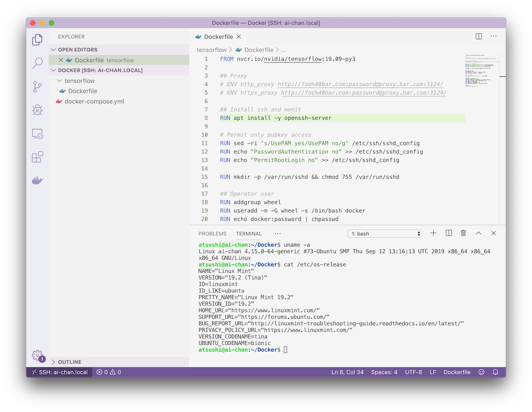Click the Manage gear icon
The width and height of the screenshot is (532, 412).
click(x=37, y=355)
